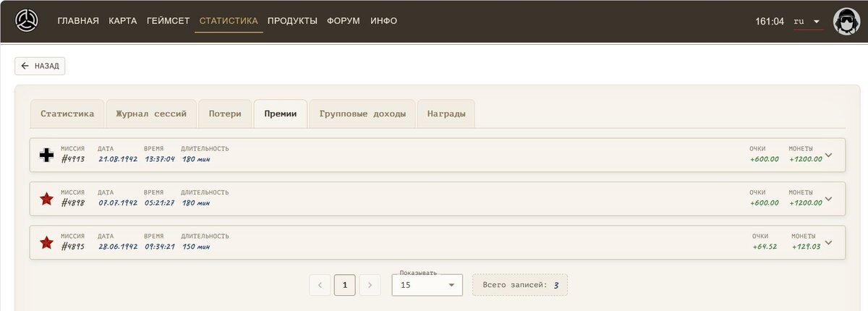This screenshot has width=868, height=311.
Task: Select page number 1 in the pagination
Action: click(344, 285)
